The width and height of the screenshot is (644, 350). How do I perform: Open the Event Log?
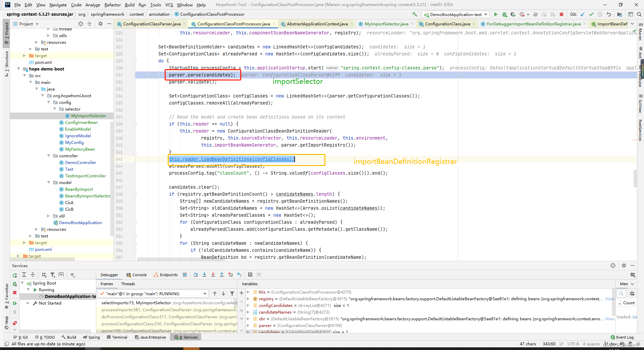[x=622, y=337]
